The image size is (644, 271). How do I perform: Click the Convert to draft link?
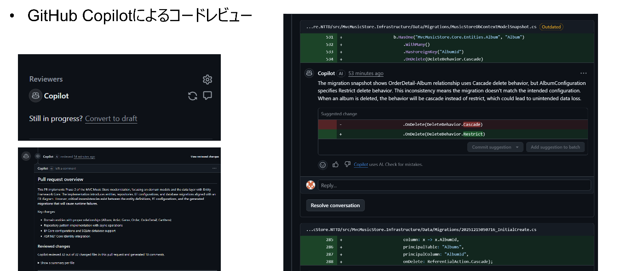tap(111, 119)
